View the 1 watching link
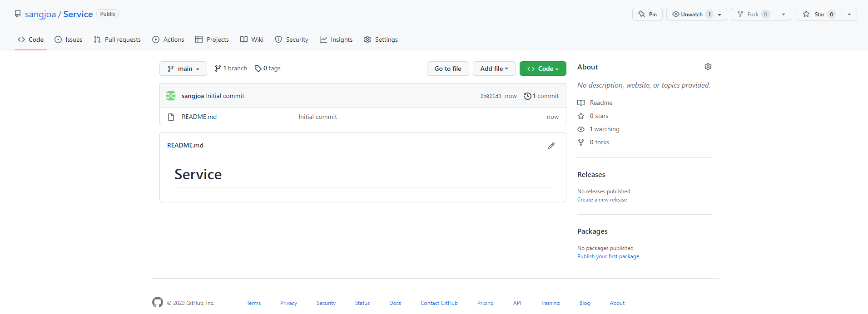Screen dimensions: 868x314 tap(605, 129)
